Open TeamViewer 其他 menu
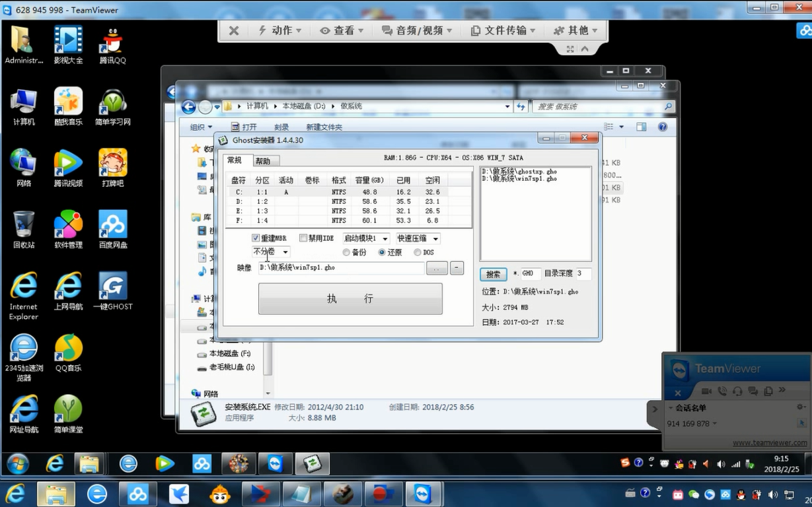This screenshot has height=507, width=812. pos(575,30)
